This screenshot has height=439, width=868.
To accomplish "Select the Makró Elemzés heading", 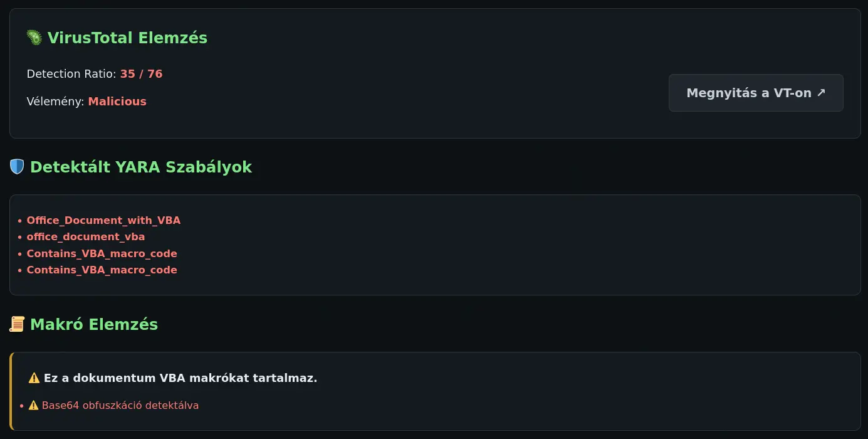I will (94, 324).
